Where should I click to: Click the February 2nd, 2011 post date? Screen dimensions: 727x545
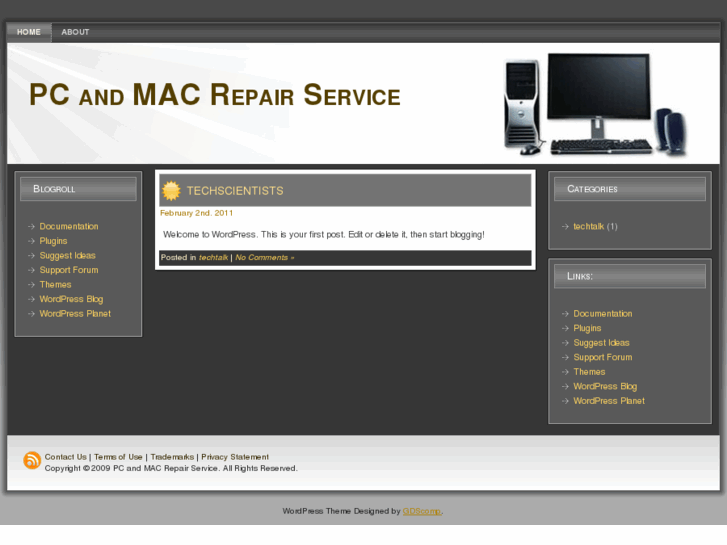[196, 213]
